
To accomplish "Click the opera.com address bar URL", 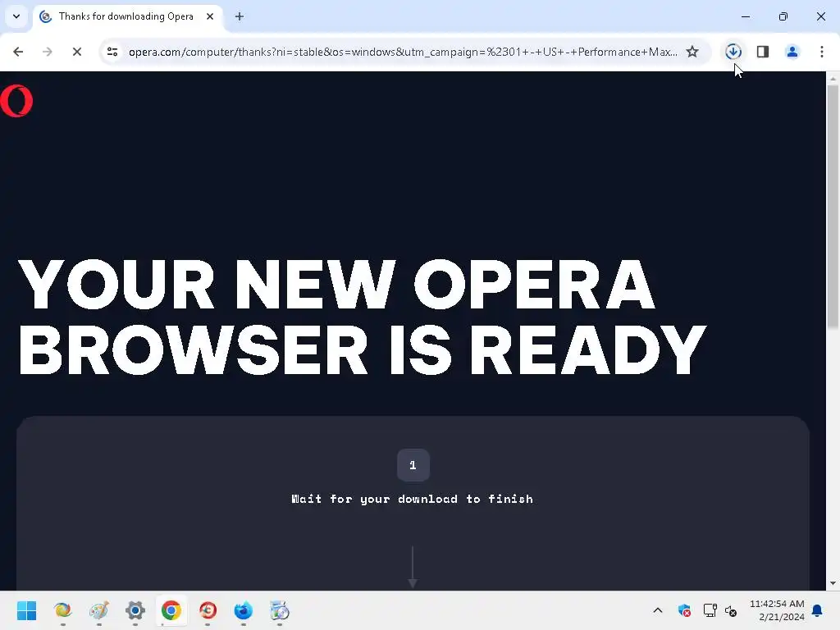I will [403, 52].
